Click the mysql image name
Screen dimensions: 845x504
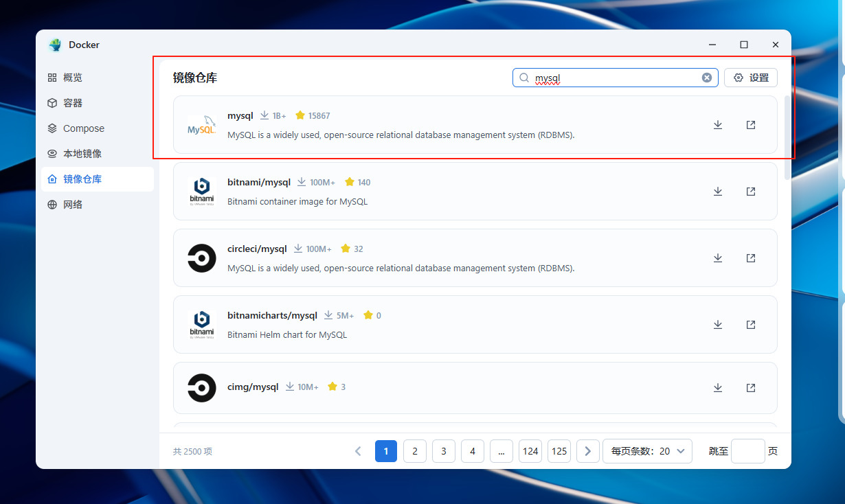[x=240, y=115]
